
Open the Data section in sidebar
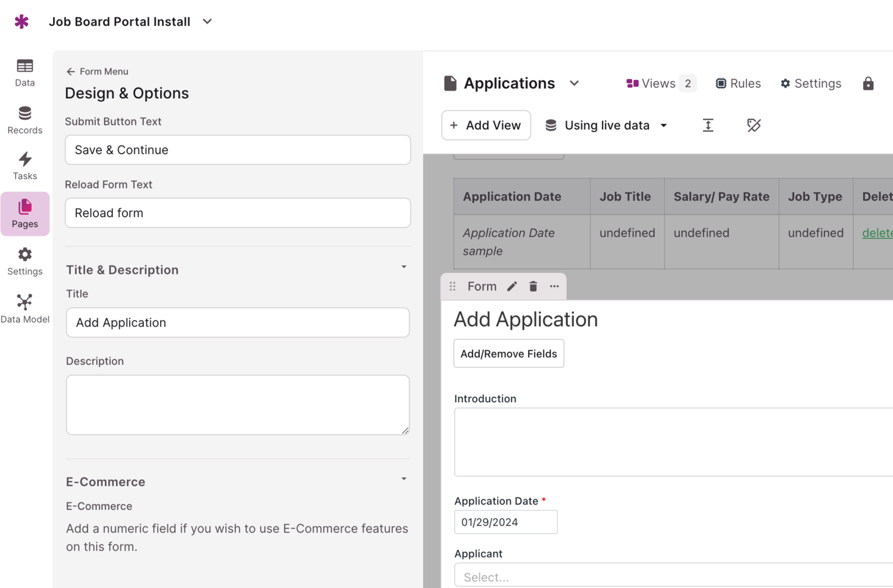click(25, 73)
